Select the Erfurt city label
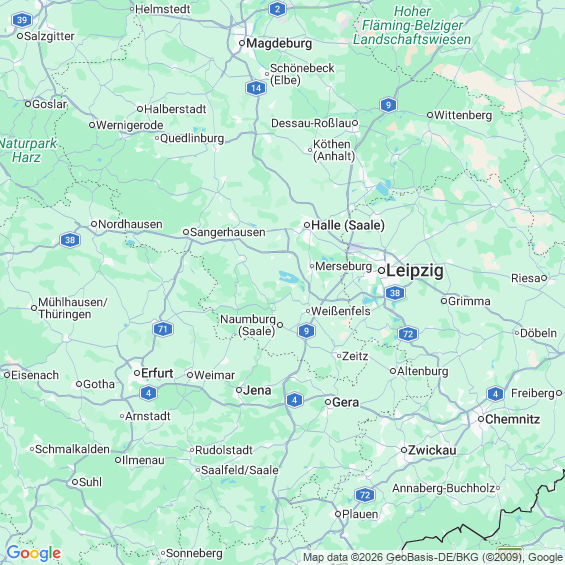The width and height of the screenshot is (565, 565). click(157, 373)
